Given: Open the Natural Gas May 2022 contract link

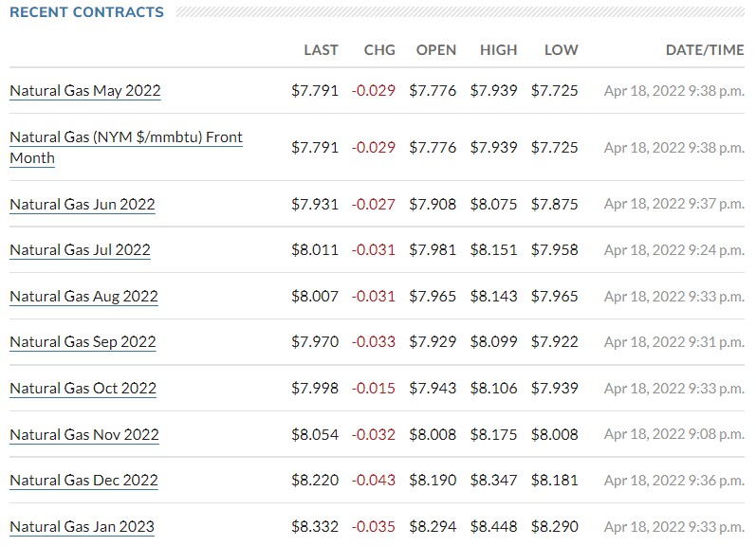Looking at the screenshot, I should [85, 91].
